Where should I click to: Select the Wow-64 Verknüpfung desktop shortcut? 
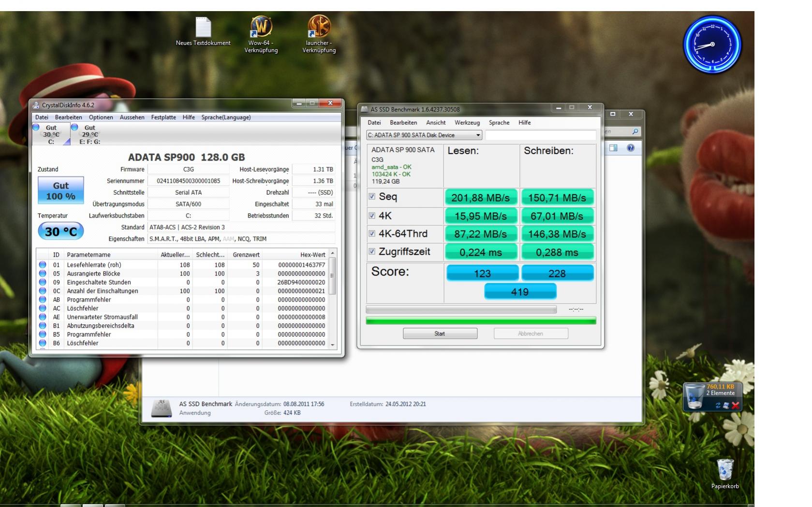pyautogui.click(x=261, y=34)
